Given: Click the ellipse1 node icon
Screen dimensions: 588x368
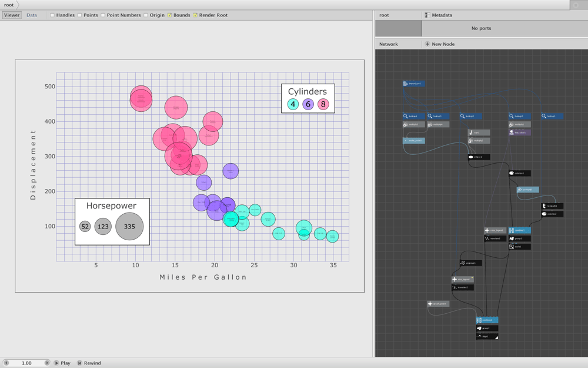Looking at the screenshot, I should [x=470, y=157].
